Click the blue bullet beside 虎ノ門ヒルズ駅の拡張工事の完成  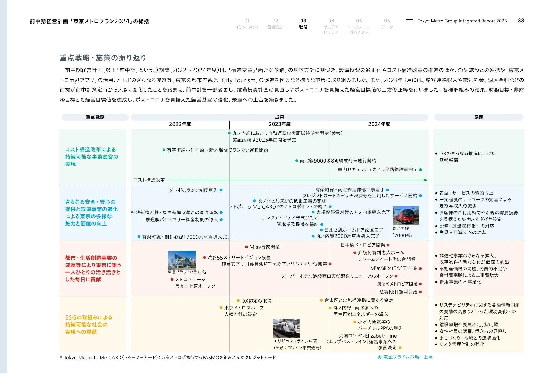click(254, 201)
